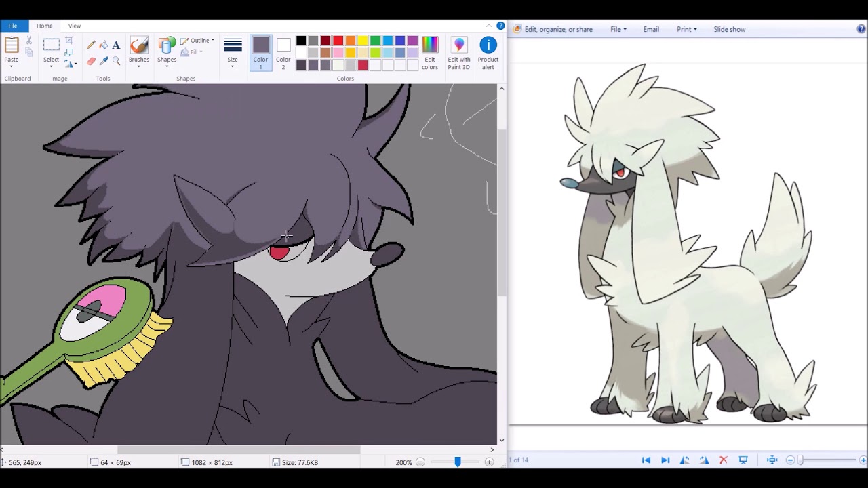Pick the black color swatch
The height and width of the screenshot is (488, 868).
point(301,41)
